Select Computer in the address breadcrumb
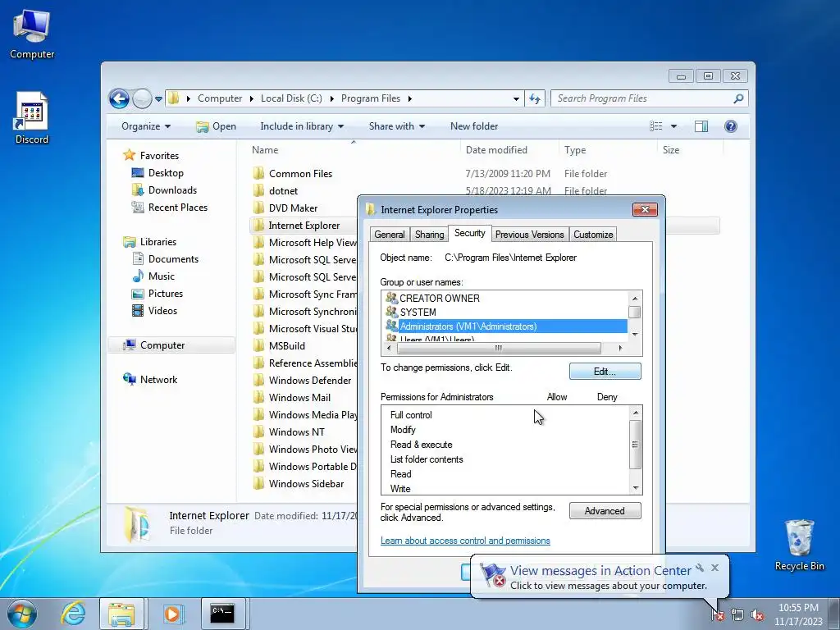Image resolution: width=840 pixels, height=630 pixels. [220, 98]
